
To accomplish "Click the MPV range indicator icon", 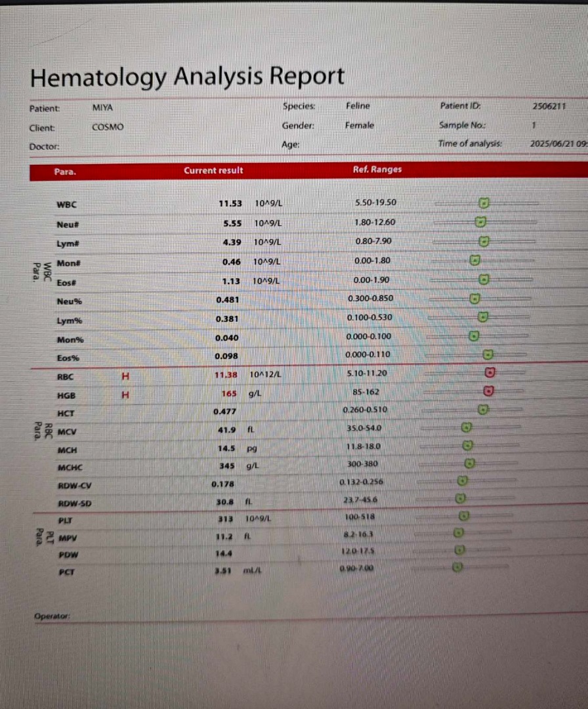I will (x=458, y=532).
